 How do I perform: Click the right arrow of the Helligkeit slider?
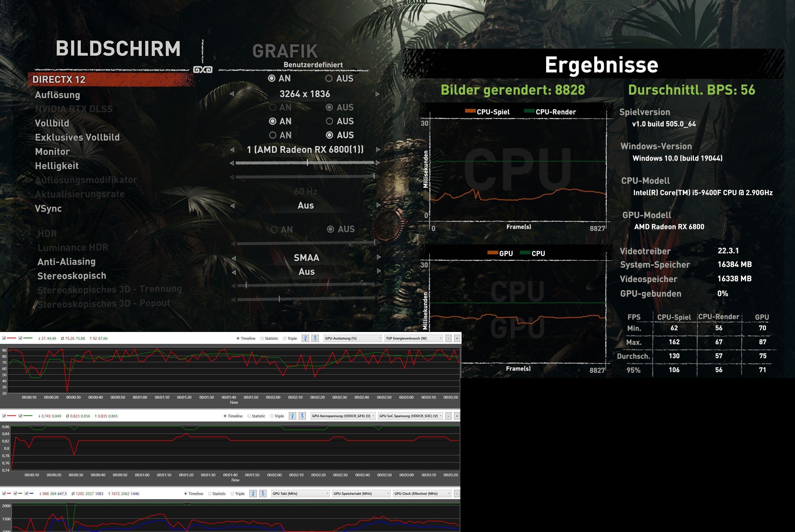[x=378, y=163]
